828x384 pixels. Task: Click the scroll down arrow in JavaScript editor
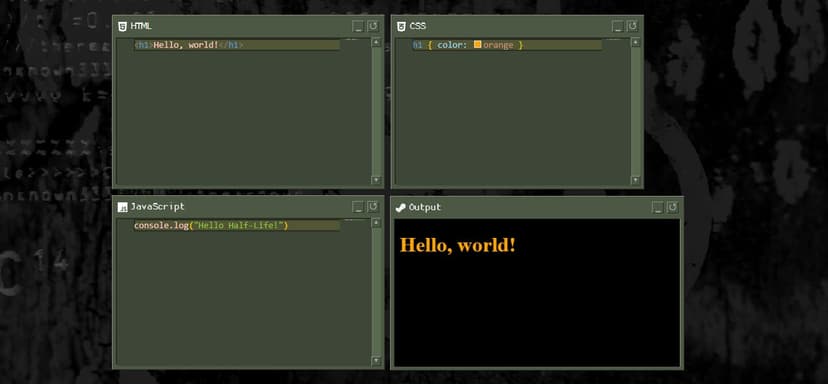(x=377, y=361)
